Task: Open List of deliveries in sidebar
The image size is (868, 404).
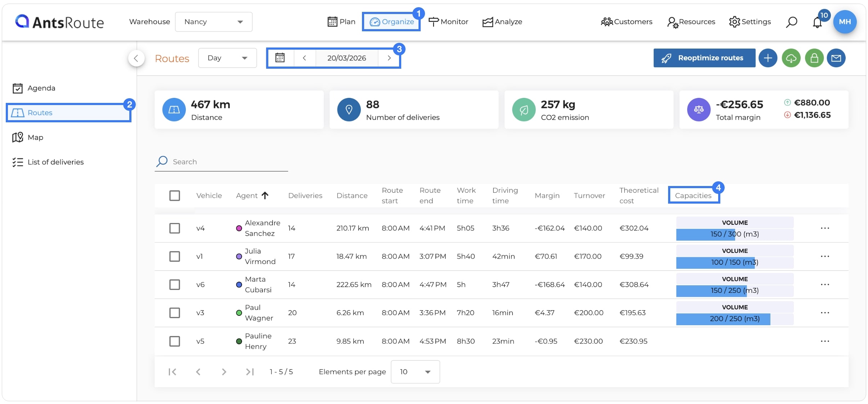Action: (48, 162)
